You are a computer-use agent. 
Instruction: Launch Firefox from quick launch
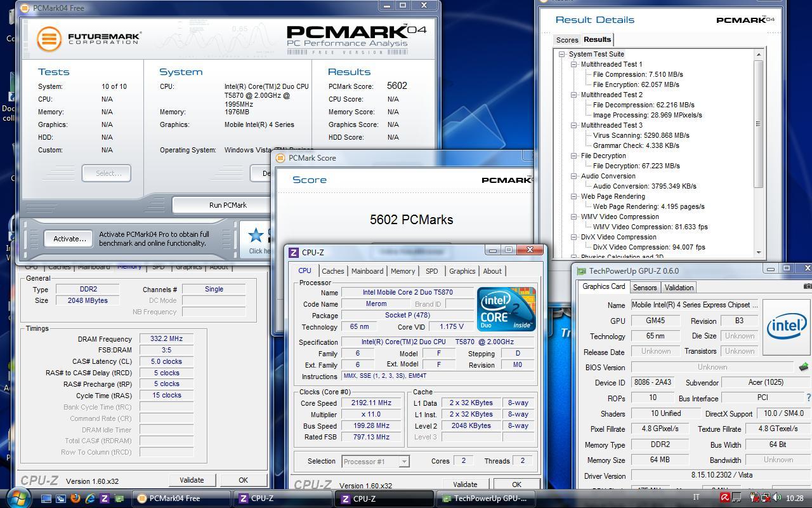coord(75,498)
